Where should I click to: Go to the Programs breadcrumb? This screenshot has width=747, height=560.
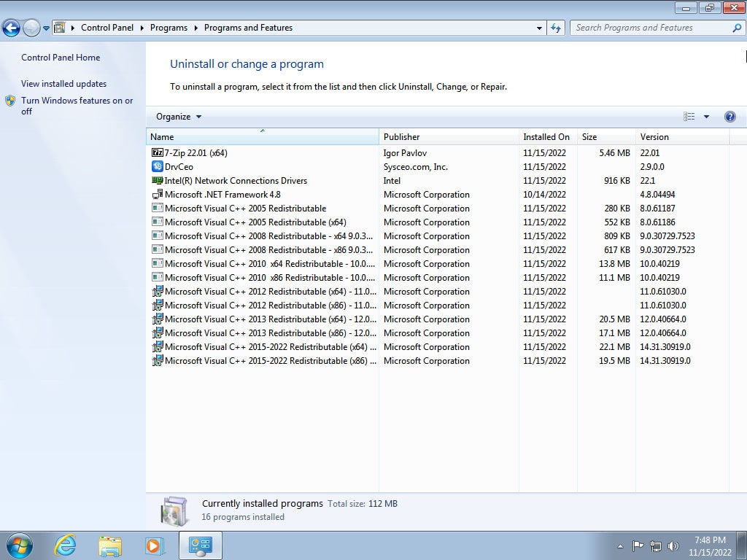coord(169,28)
